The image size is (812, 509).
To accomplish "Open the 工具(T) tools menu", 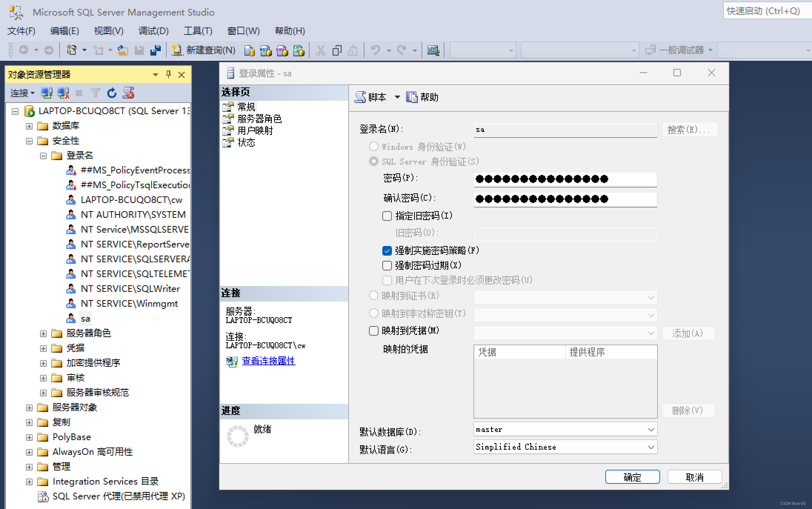I will pos(198,31).
